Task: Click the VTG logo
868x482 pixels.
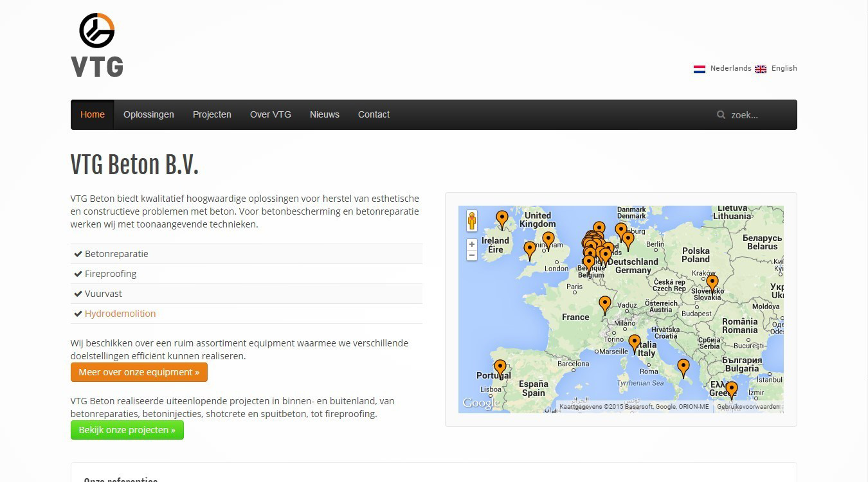Action: pyautogui.click(x=97, y=45)
